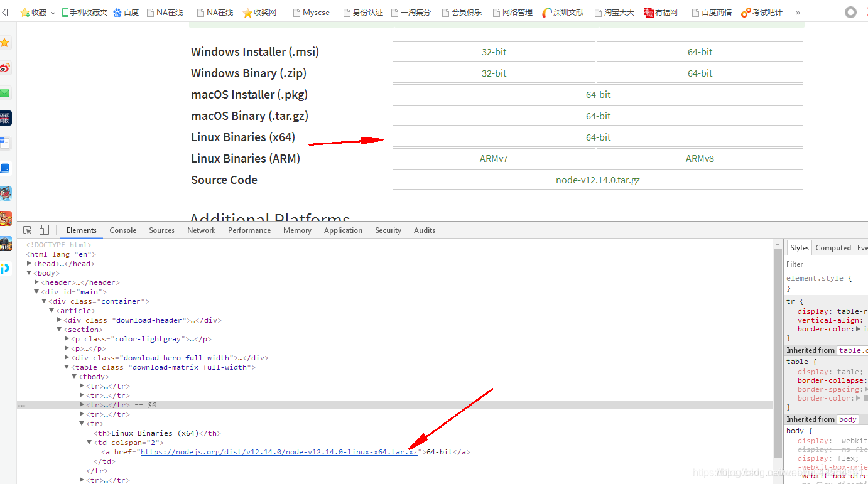868x484 pixels.
Task: Collapse the tbody node
Action: coord(75,377)
